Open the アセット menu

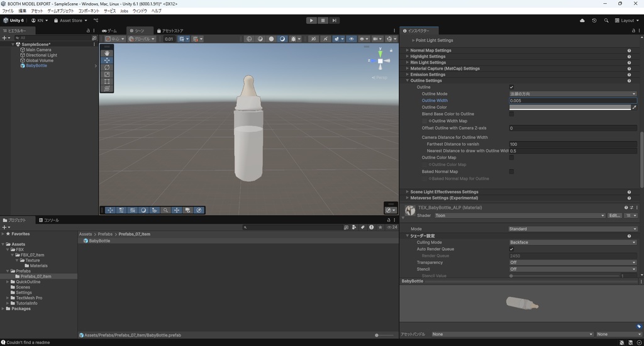coord(36,11)
